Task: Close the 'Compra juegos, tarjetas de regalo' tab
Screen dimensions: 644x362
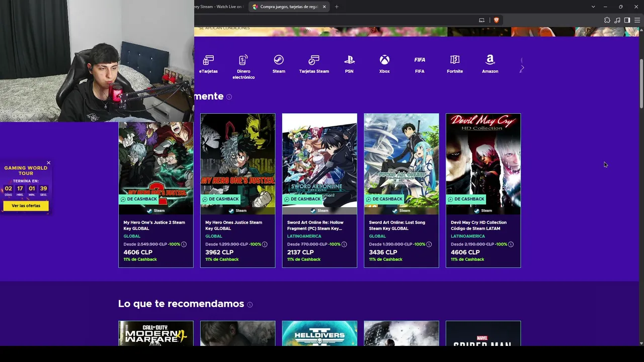Action: (324, 7)
